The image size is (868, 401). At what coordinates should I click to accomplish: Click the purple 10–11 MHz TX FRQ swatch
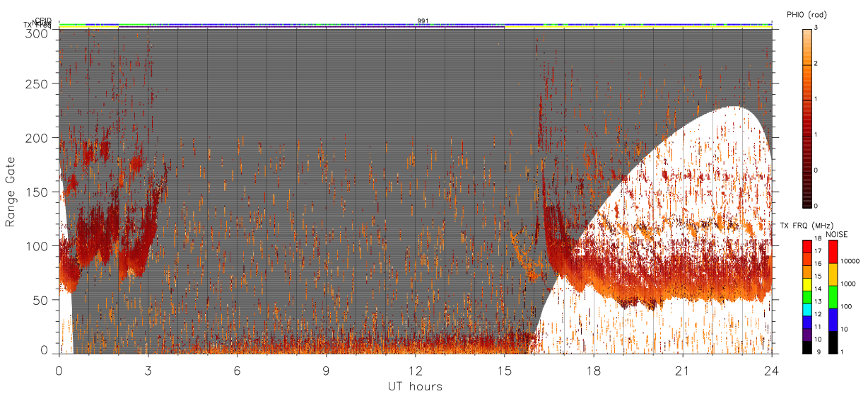[807, 335]
